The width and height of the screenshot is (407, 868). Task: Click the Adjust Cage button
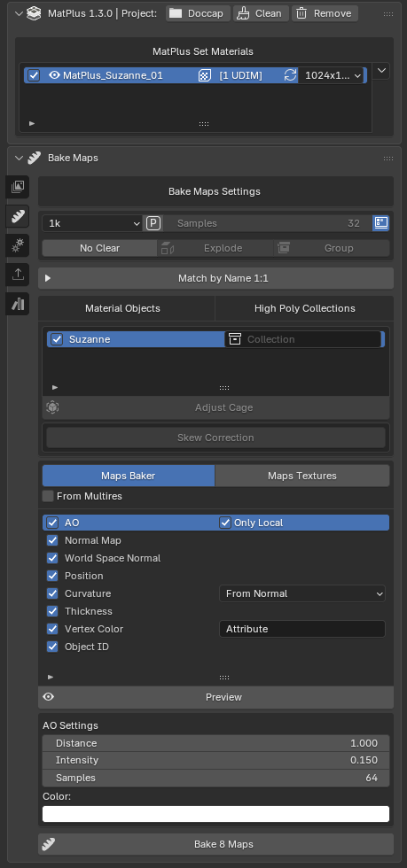click(x=215, y=407)
